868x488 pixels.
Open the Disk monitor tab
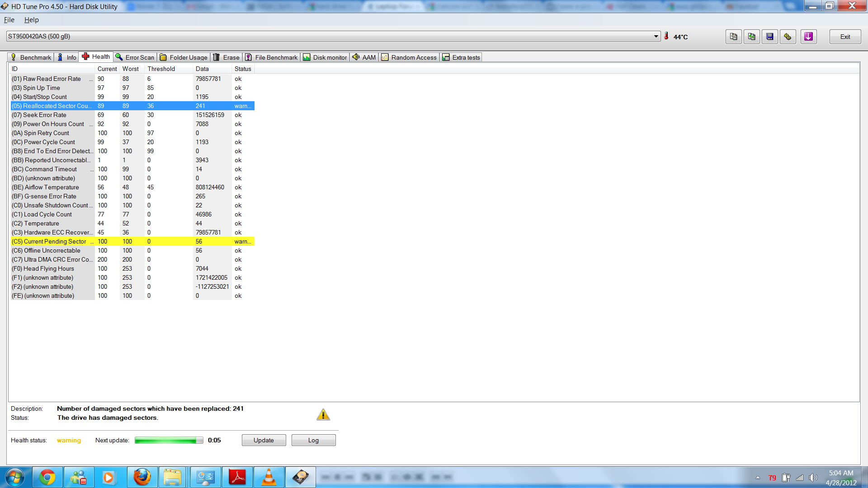(325, 57)
